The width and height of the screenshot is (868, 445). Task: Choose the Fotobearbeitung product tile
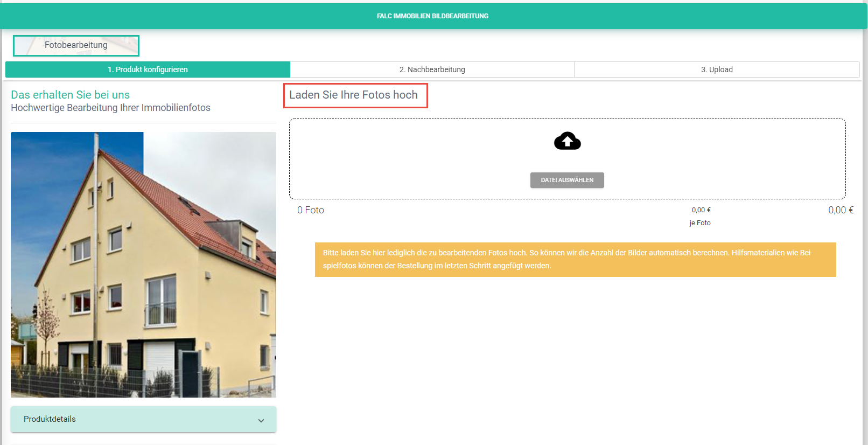point(76,46)
